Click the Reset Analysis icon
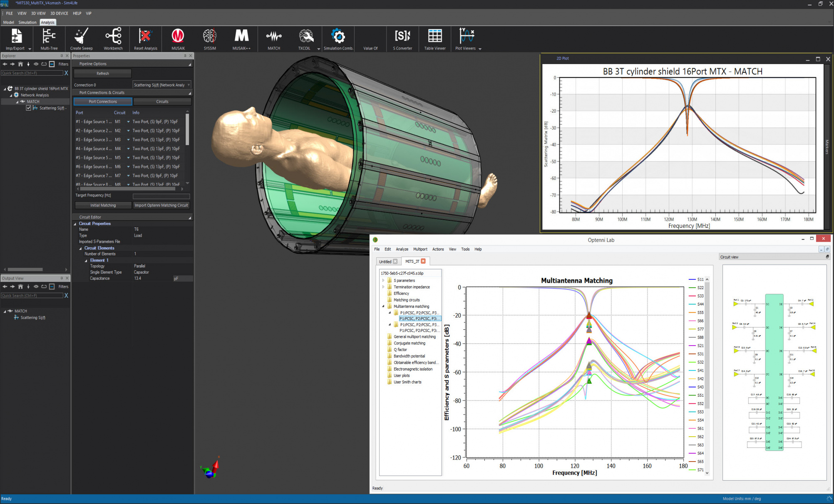Screen dimensions: 834x504 click(145, 38)
